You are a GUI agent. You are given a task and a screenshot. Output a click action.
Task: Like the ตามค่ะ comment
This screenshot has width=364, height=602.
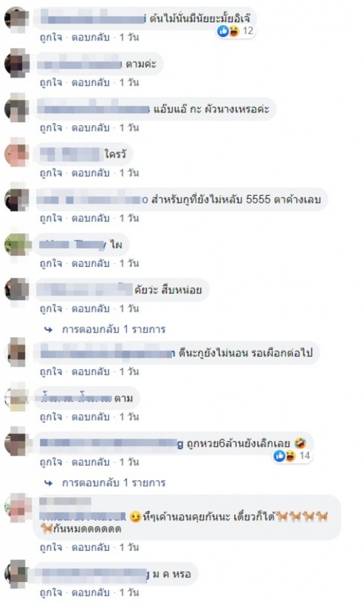(51, 83)
